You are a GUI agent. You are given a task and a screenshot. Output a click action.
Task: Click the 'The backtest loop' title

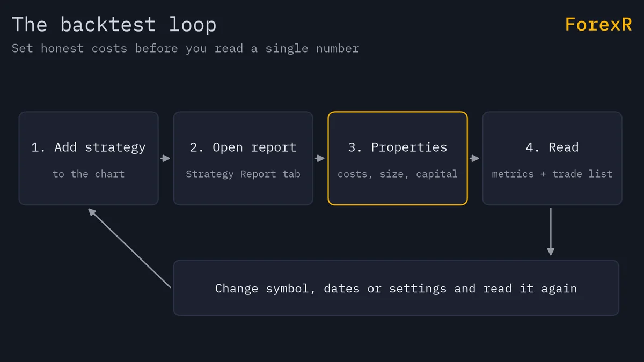coord(114,25)
